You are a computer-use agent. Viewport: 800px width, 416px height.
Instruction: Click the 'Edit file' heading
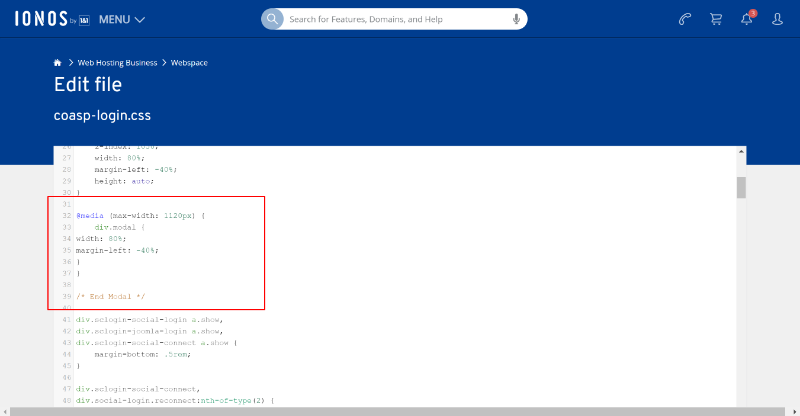pos(88,85)
